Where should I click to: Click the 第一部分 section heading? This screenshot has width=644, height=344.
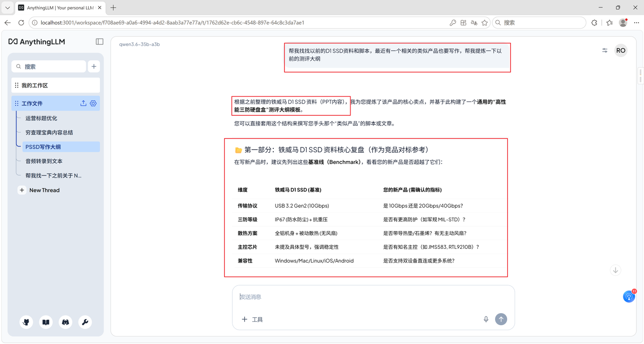(x=332, y=150)
